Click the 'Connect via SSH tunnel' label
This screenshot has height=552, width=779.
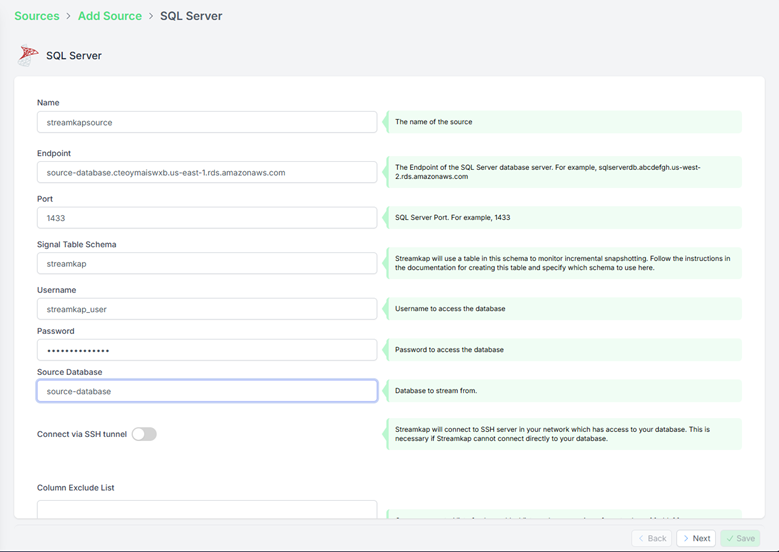[82, 434]
